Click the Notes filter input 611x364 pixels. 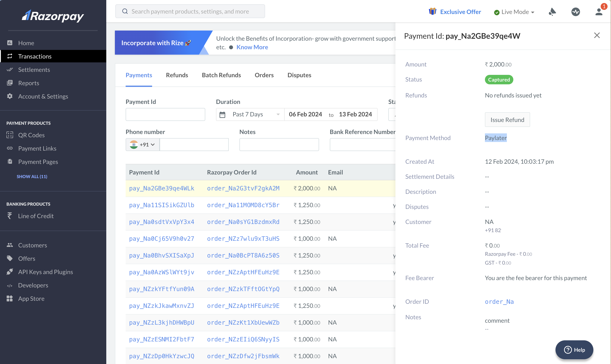[x=279, y=145]
